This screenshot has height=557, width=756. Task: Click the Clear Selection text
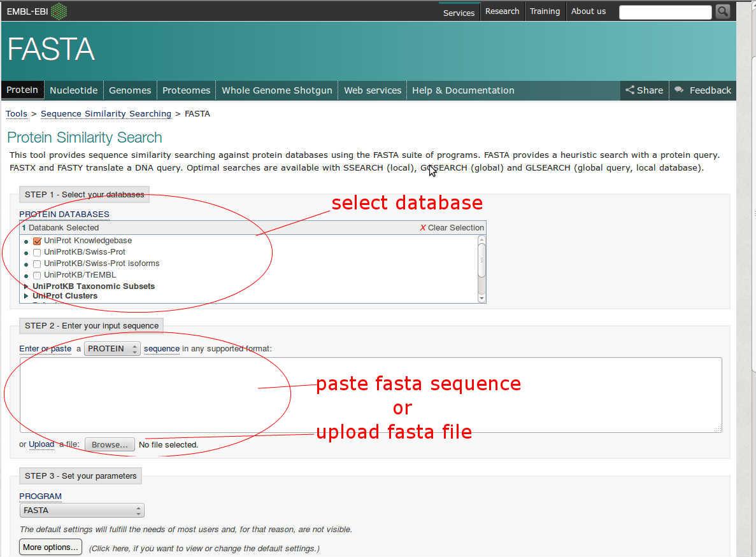click(455, 227)
